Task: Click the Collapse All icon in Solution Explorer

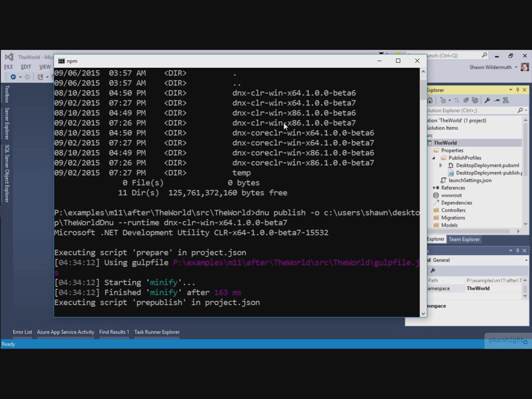Action: point(466,100)
